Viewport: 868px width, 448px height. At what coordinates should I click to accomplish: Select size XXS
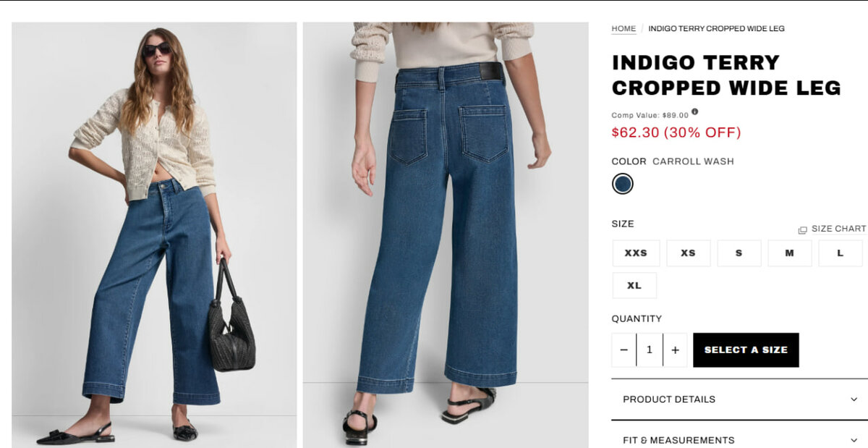636,253
